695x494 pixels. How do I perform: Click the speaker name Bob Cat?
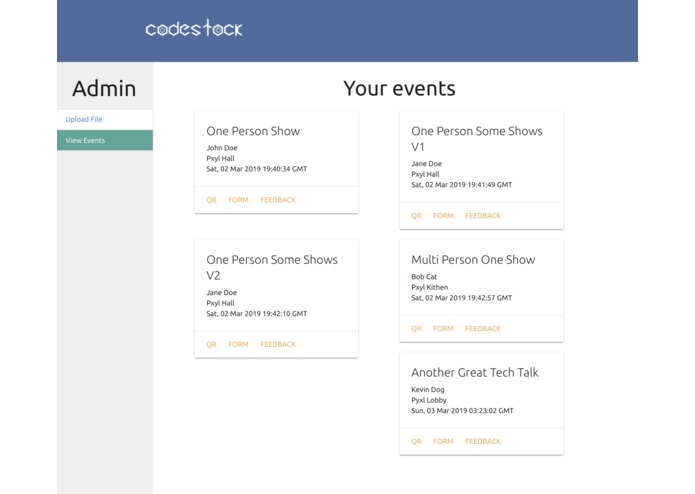(x=424, y=276)
